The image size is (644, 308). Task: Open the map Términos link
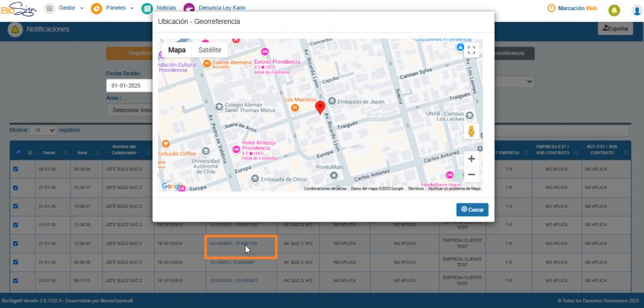click(x=416, y=189)
